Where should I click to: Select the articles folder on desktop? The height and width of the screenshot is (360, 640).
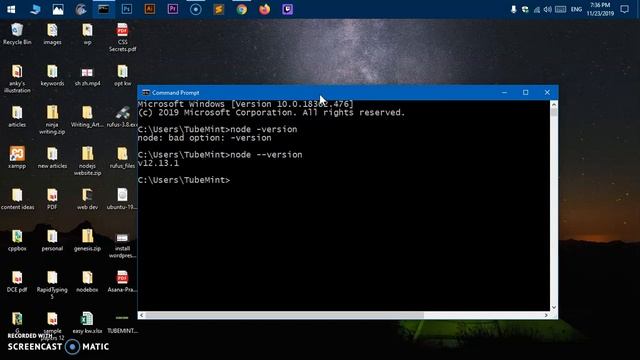[x=17, y=117]
